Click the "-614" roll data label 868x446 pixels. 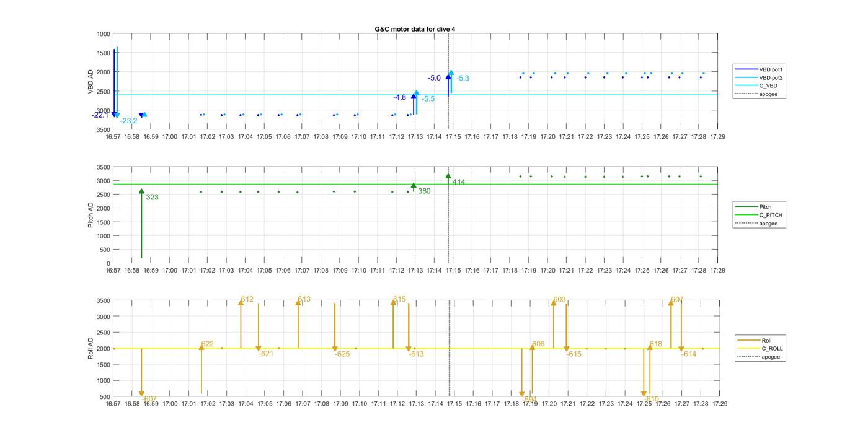coord(689,354)
